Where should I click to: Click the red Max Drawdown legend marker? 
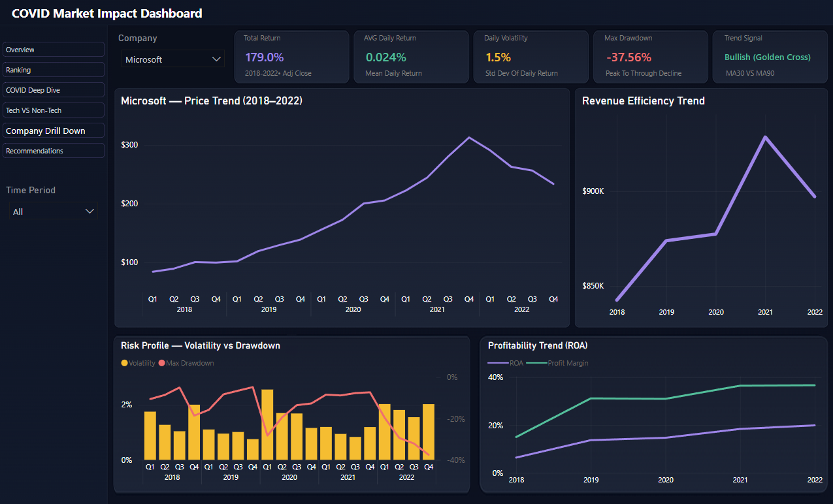[x=161, y=363]
